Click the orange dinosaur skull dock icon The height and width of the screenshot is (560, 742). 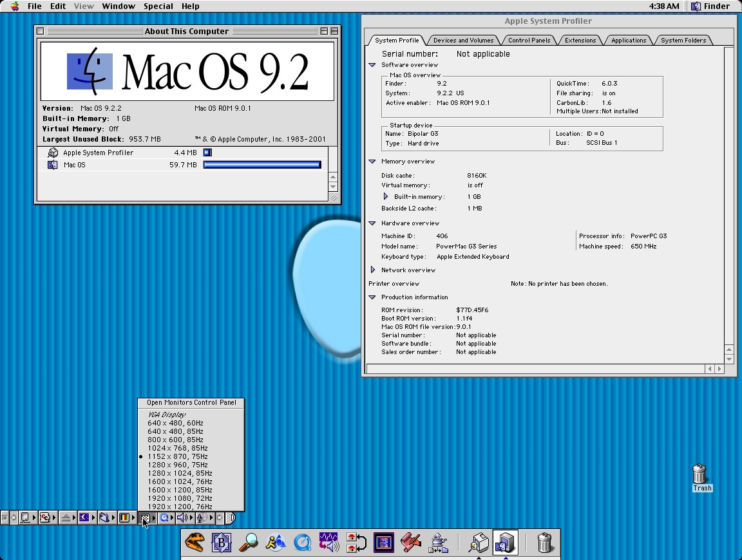195,543
